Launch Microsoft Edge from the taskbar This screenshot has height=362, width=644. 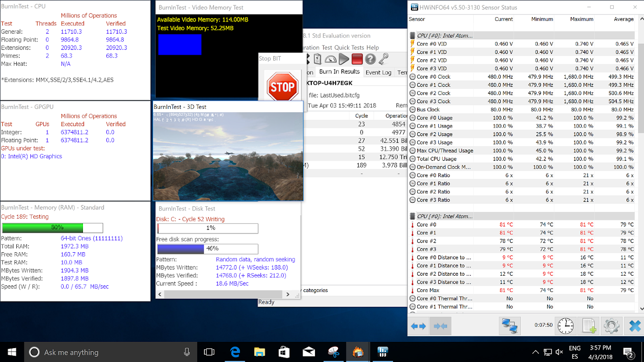click(234, 352)
